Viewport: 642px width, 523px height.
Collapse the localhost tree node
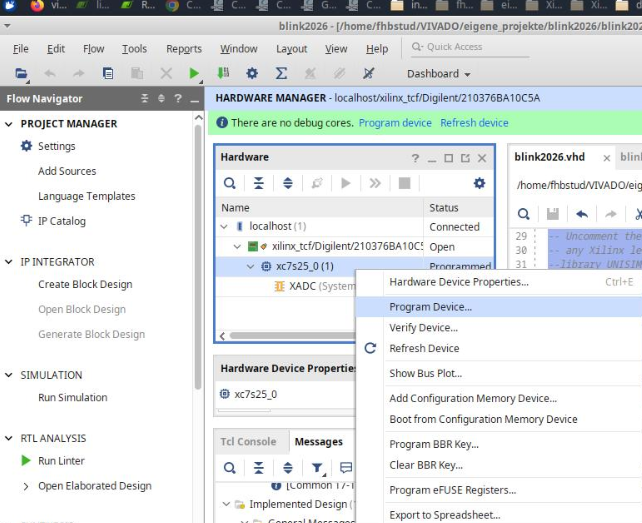(225, 227)
